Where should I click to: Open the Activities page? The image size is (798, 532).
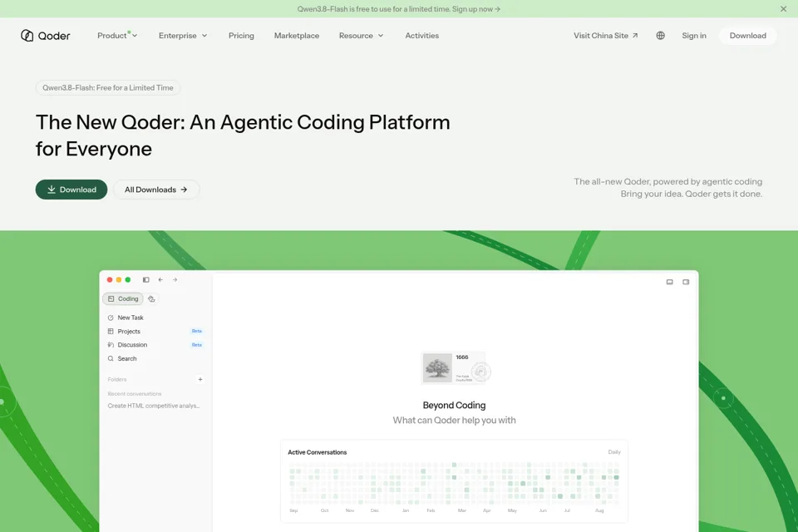point(422,36)
